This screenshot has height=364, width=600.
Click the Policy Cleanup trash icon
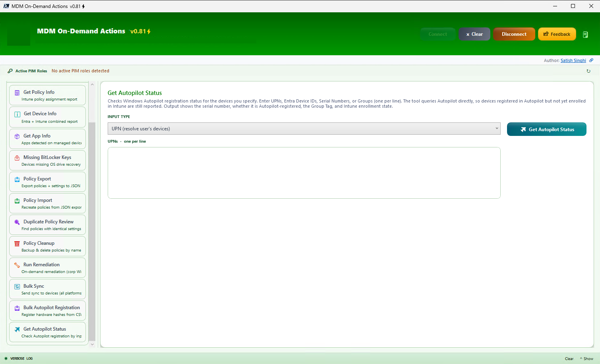point(17,244)
